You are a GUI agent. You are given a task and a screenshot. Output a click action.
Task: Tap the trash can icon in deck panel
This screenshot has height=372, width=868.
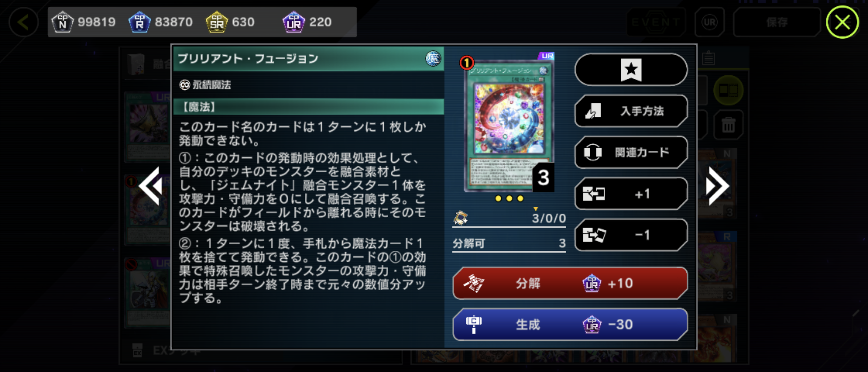728,125
